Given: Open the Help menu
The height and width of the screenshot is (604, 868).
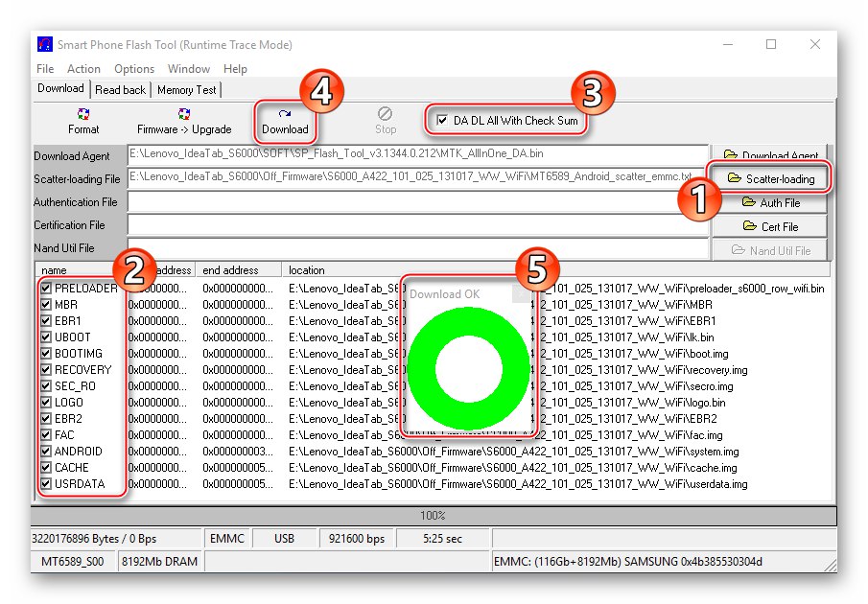Looking at the screenshot, I should pyautogui.click(x=235, y=69).
